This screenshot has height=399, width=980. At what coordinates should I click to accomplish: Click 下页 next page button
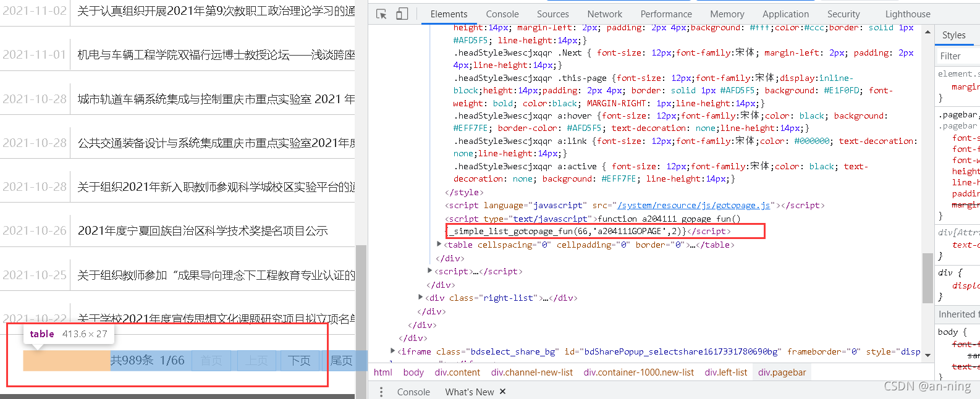[x=300, y=360]
